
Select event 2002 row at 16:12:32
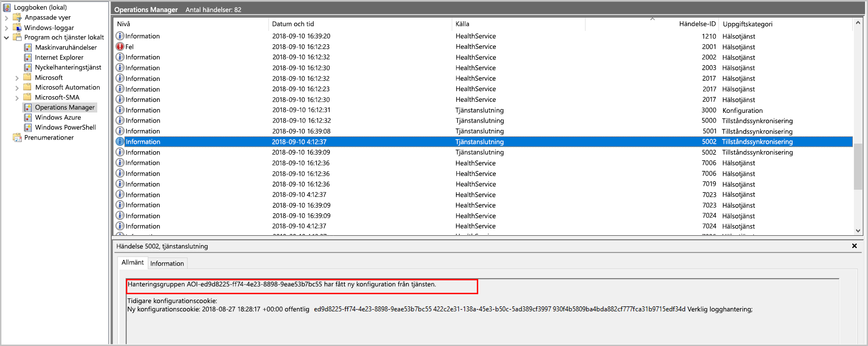[483, 57]
